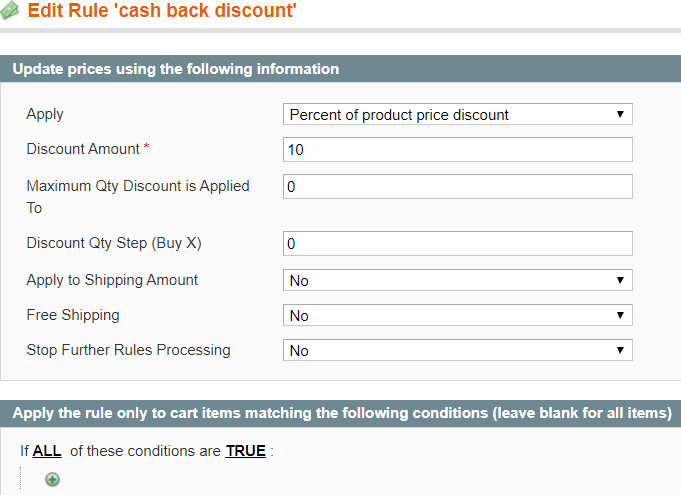Click the Stop Further Rules Processing label
Viewport: 681px width, 495px height.
point(128,350)
